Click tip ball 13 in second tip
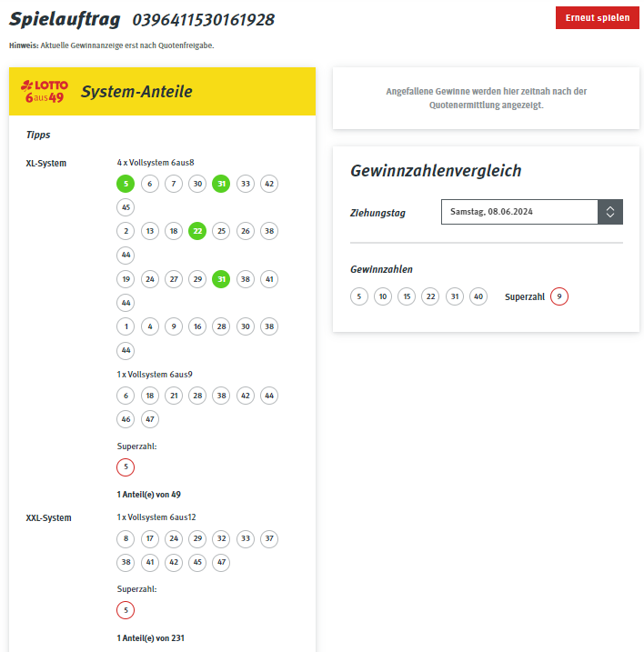This screenshot has height=652, width=644. click(150, 231)
